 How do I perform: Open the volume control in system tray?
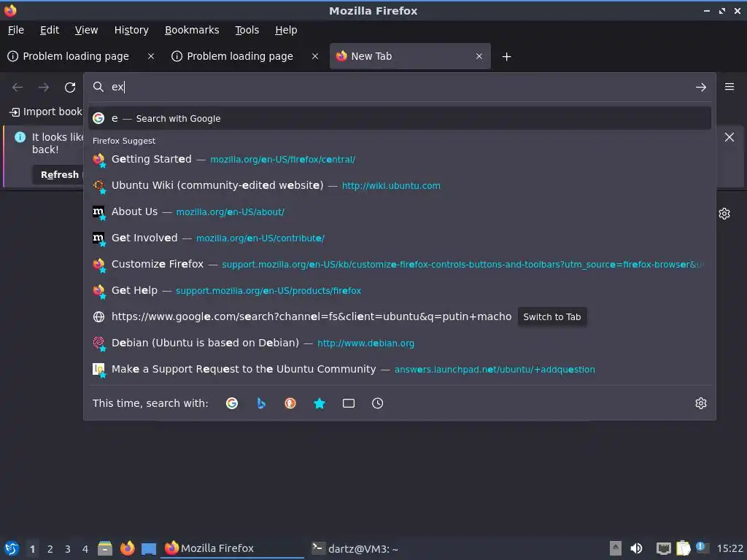click(636, 548)
